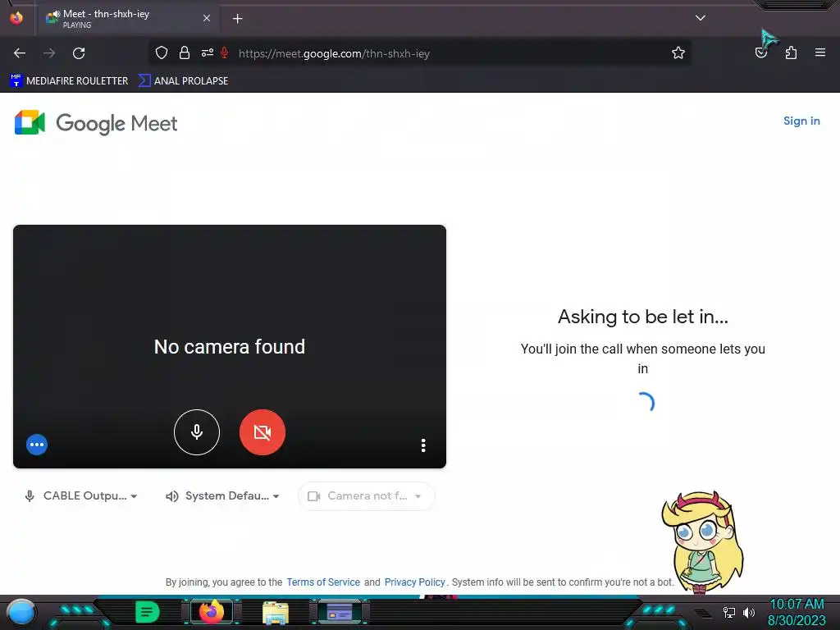The height and width of the screenshot is (630, 840).
Task: Expand the CABLE Output microphone dropdown
Action: [81, 496]
